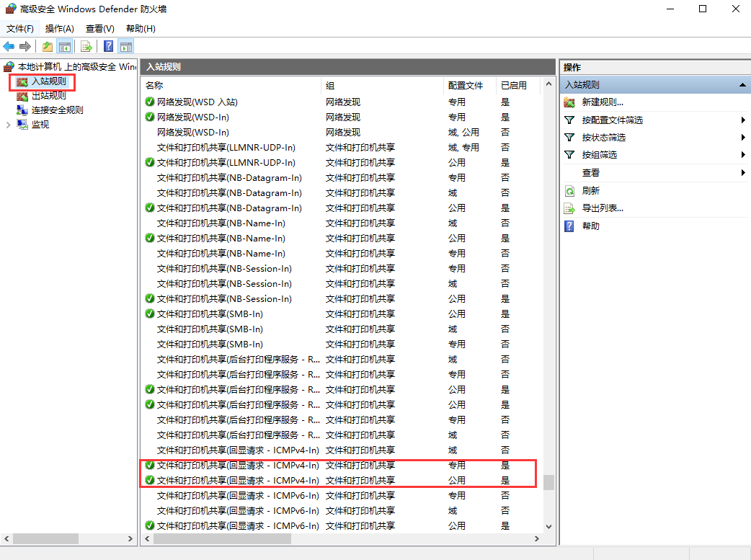This screenshot has width=751, height=560.
Task: Click the rule list horizontal scroll-left arrow
Action: 147,539
